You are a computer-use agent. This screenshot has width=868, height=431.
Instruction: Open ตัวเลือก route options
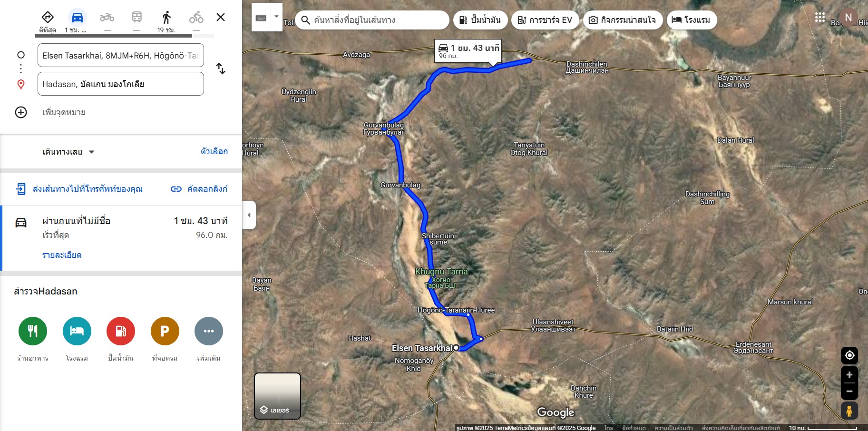coord(214,151)
